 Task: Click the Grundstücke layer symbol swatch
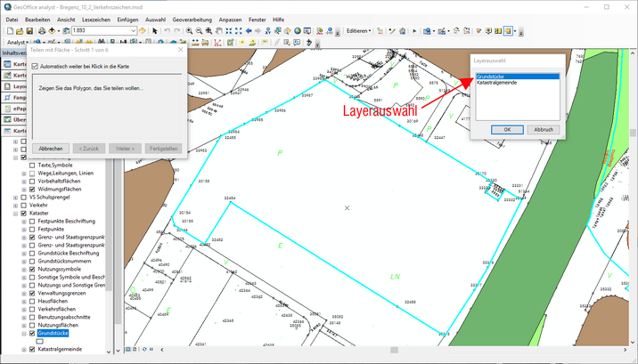coord(39,341)
